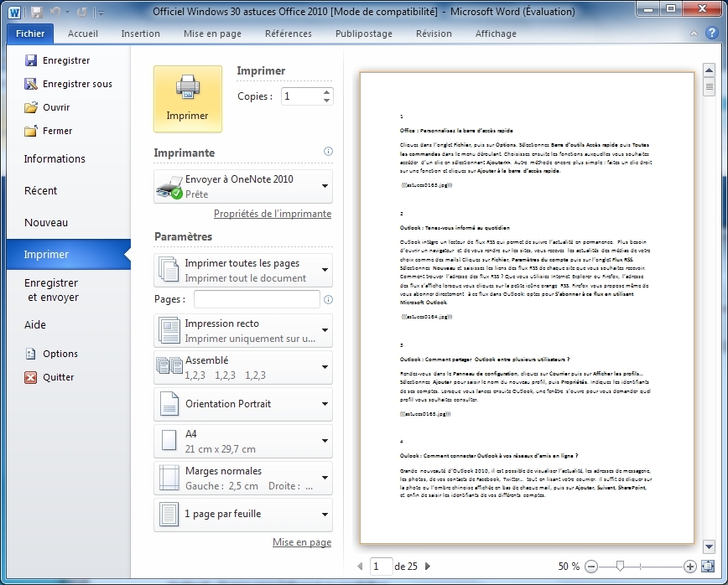The height and width of the screenshot is (585, 728).
Task: Go to next page arrow in preview
Action: tap(428, 566)
